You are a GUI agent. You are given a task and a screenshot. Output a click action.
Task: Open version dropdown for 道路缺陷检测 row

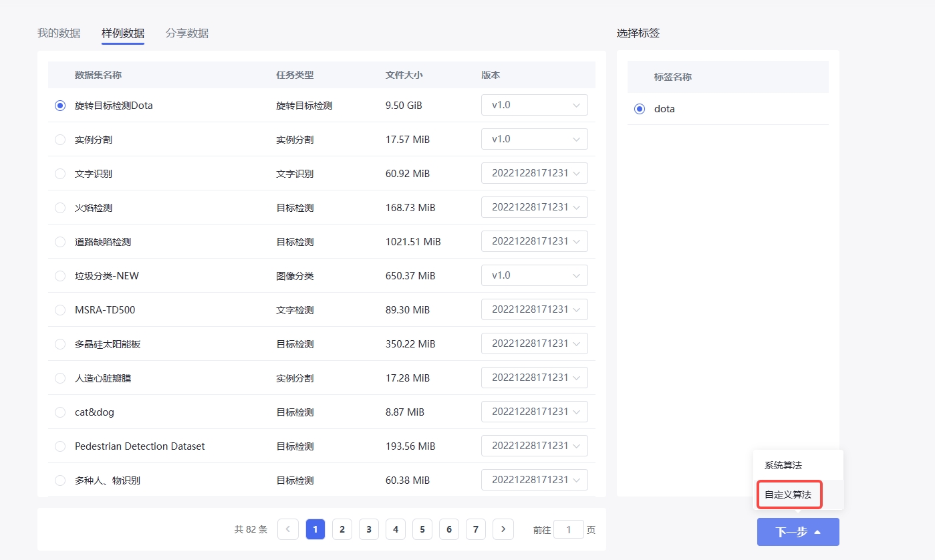pyautogui.click(x=535, y=241)
